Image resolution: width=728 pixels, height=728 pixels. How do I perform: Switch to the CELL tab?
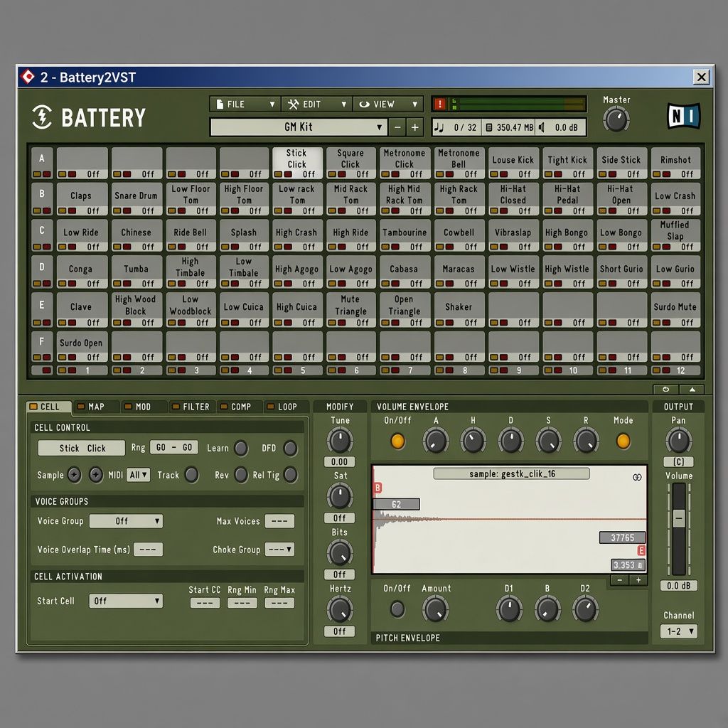(49, 407)
